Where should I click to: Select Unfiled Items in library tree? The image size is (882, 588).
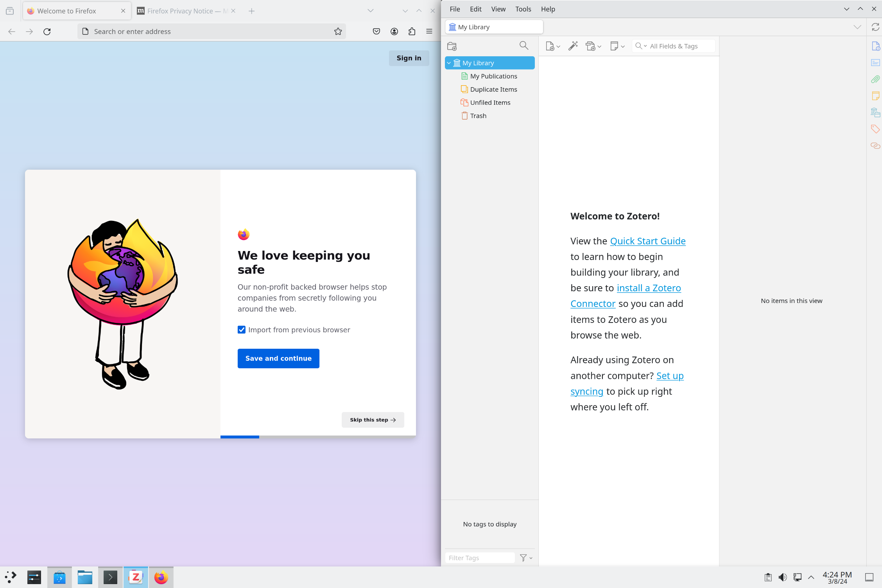[490, 102]
